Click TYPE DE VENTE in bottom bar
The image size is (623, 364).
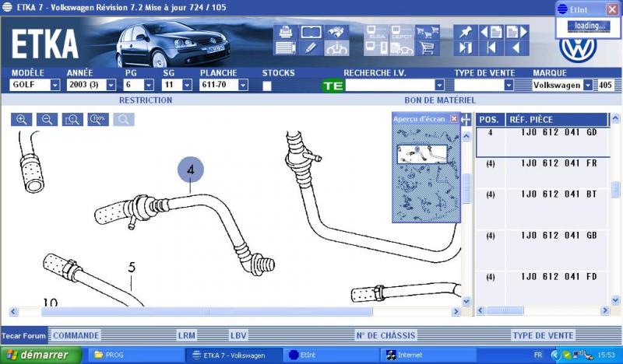[x=543, y=335]
